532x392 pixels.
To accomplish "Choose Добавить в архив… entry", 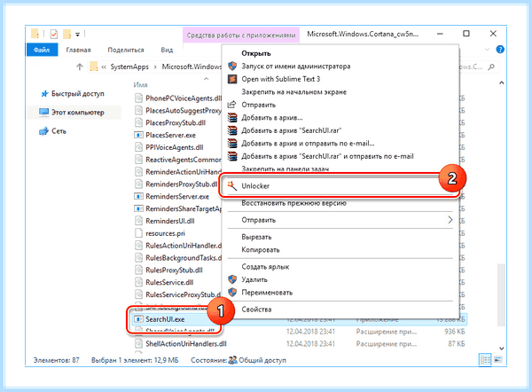I will click(x=272, y=118).
